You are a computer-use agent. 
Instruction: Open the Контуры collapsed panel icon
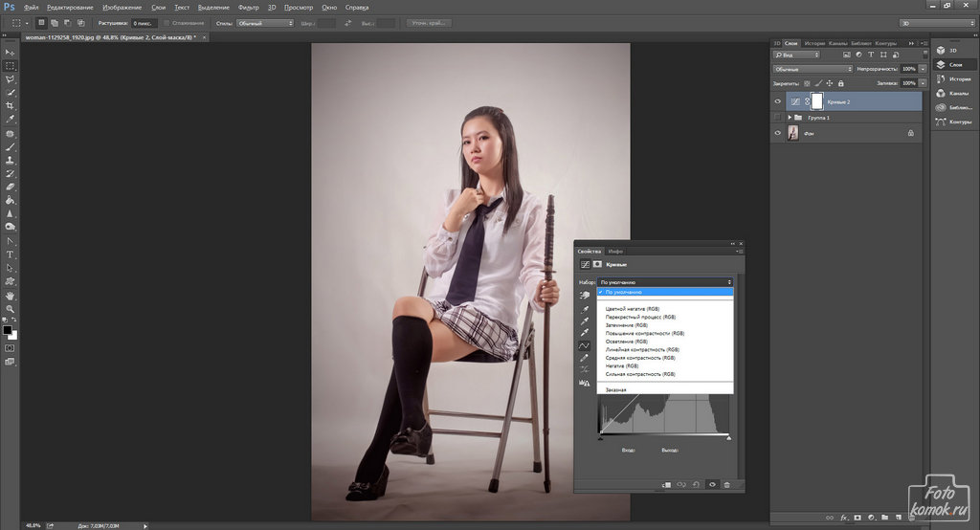tap(941, 121)
